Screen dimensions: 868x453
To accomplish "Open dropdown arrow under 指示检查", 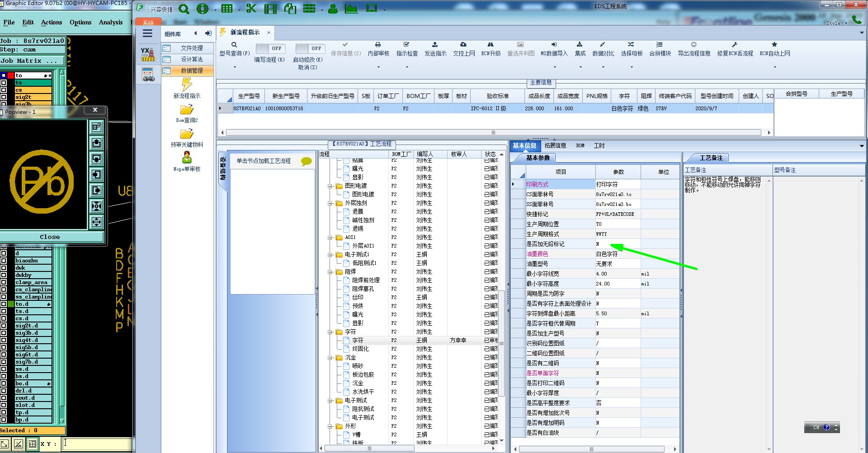I will (407, 67).
